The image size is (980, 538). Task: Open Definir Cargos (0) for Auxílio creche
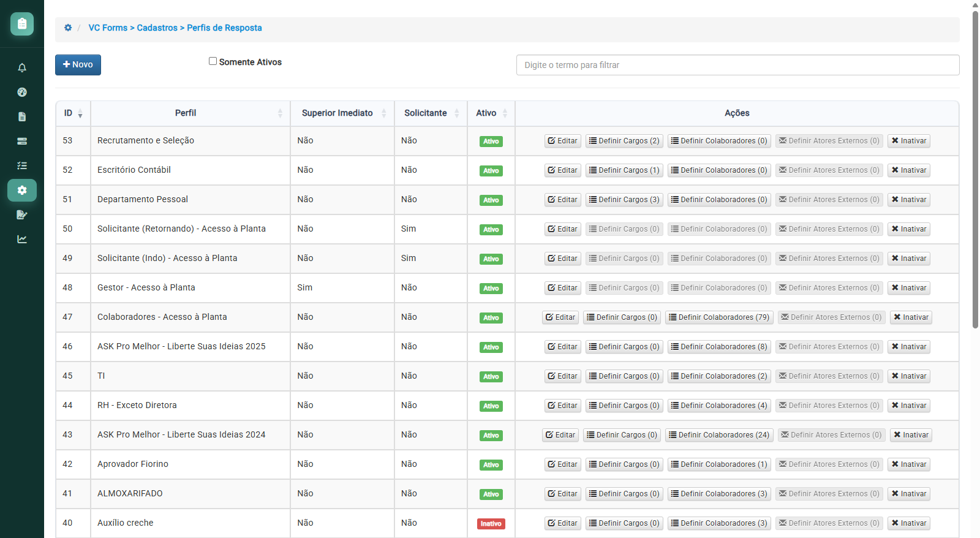click(x=624, y=523)
